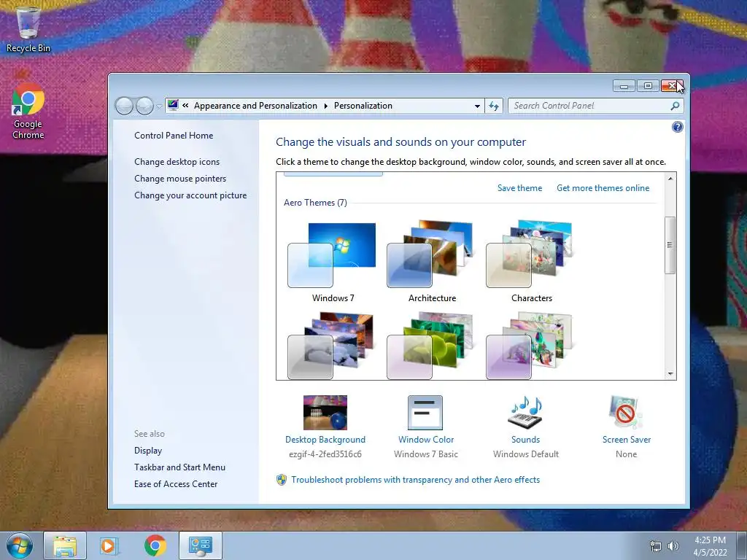Open the Recycle Bin desktop icon

28,28
